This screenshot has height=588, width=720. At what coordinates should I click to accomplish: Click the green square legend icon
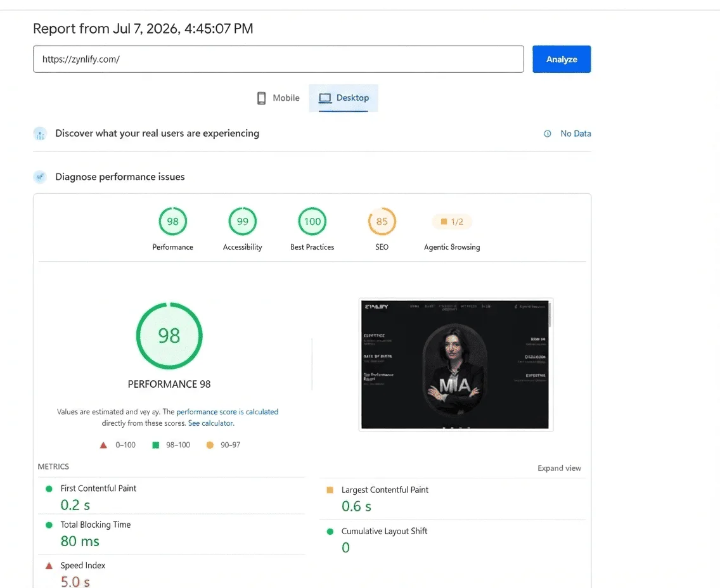tap(156, 445)
